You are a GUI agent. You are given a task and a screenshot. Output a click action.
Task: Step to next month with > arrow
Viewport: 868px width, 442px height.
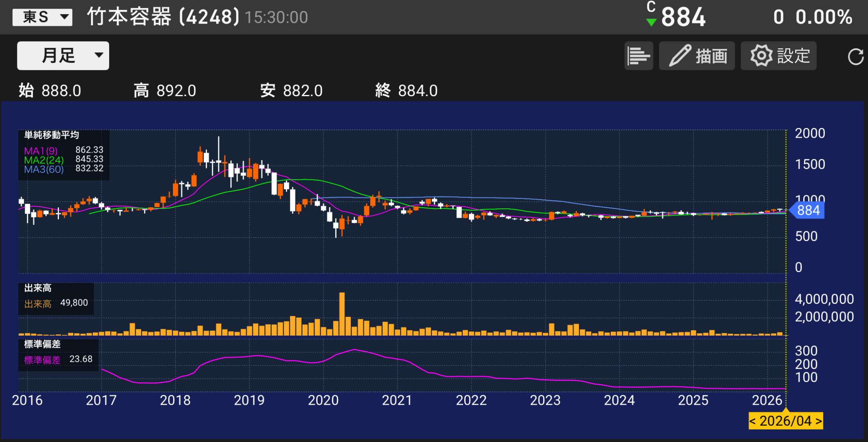coord(819,421)
